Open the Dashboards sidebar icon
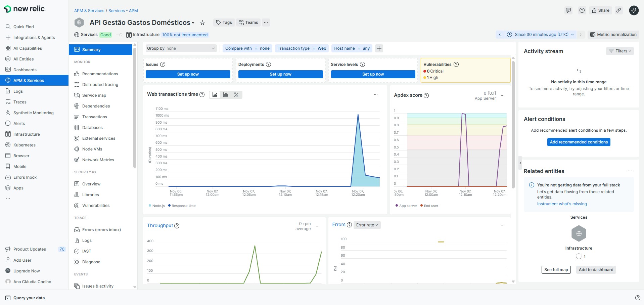This screenshot has height=305, width=644. tap(8, 70)
